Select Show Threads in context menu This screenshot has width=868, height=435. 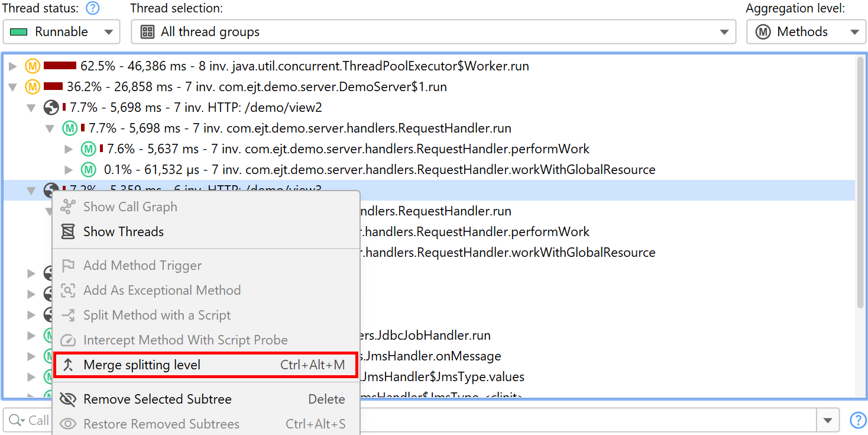coord(123,232)
